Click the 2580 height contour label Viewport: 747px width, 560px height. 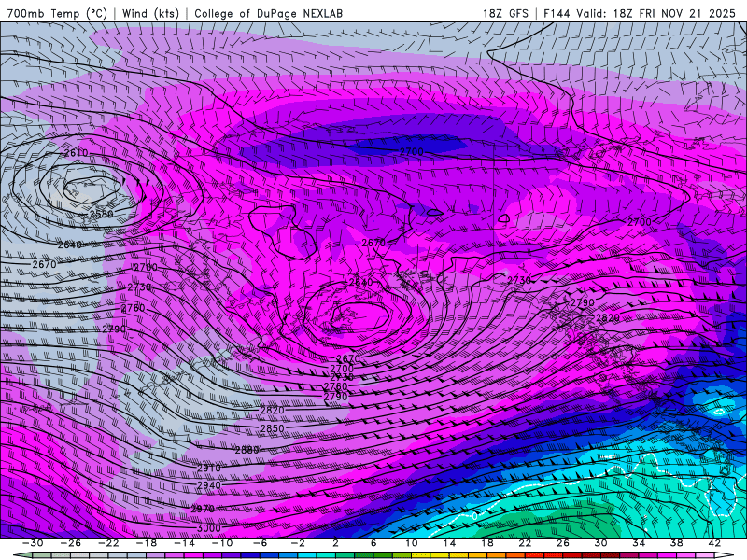tap(101, 214)
